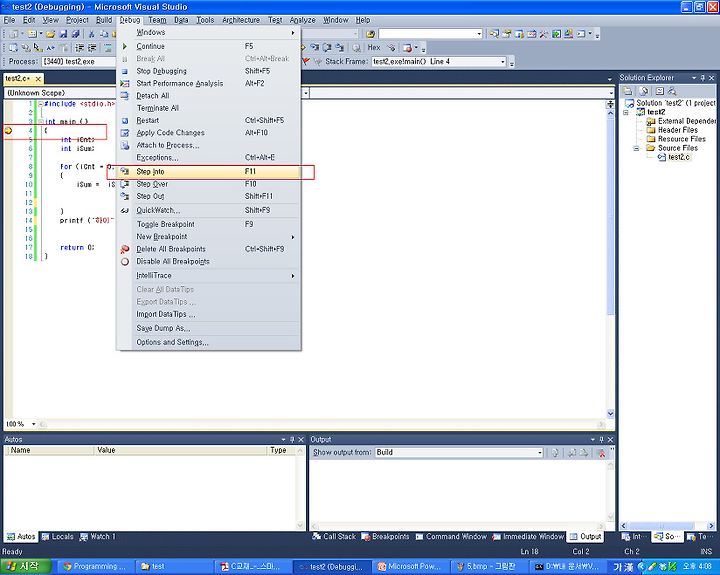Click the Find in Files icon
This screenshot has width=720, height=575.
(x=371, y=34)
